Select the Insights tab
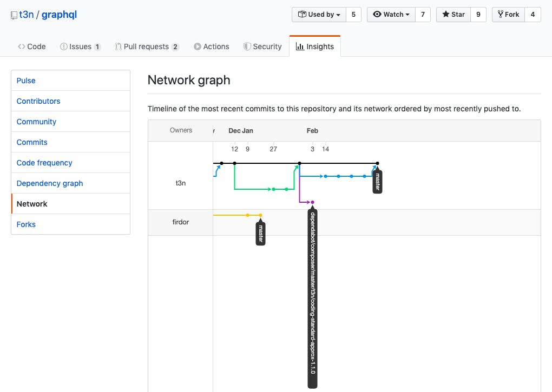Image resolution: width=552 pixels, height=392 pixels. click(315, 46)
